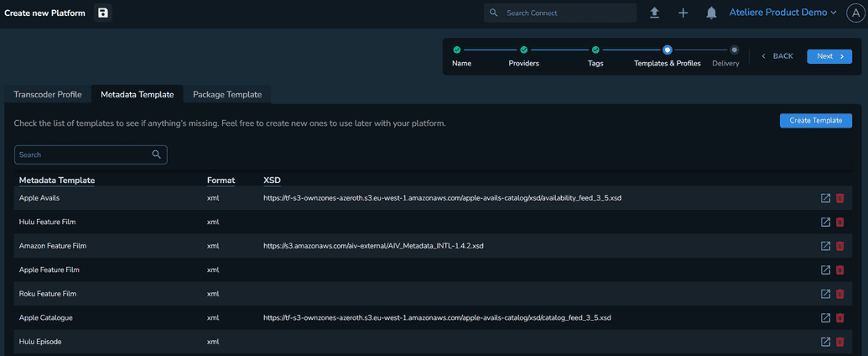868x356 pixels.
Task: Click the Next button
Action: click(829, 56)
